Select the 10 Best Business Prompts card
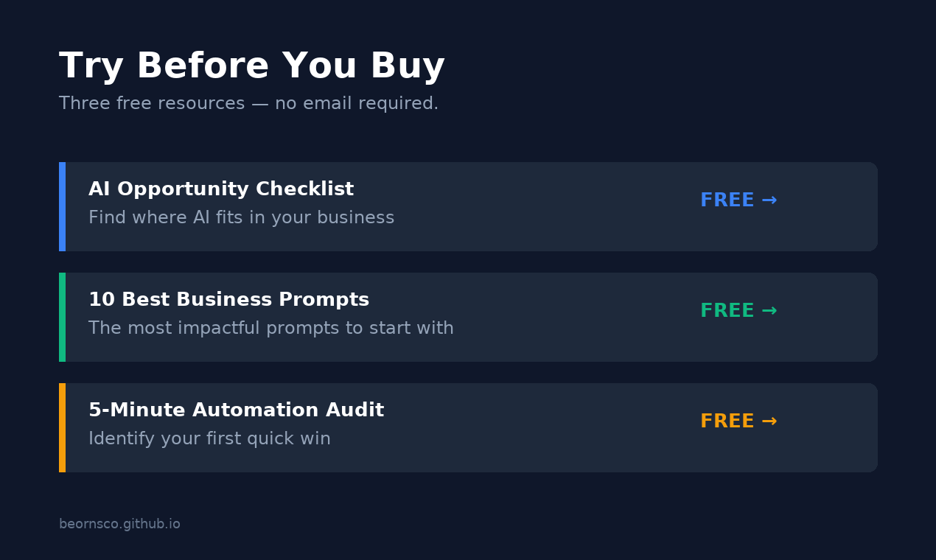The width and height of the screenshot is (936, 560). (468, 317)
